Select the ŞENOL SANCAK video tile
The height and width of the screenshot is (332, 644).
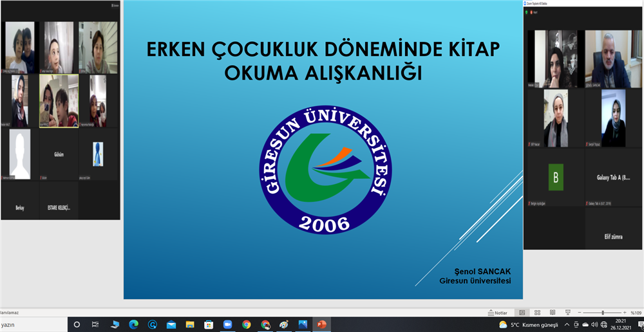613,59
